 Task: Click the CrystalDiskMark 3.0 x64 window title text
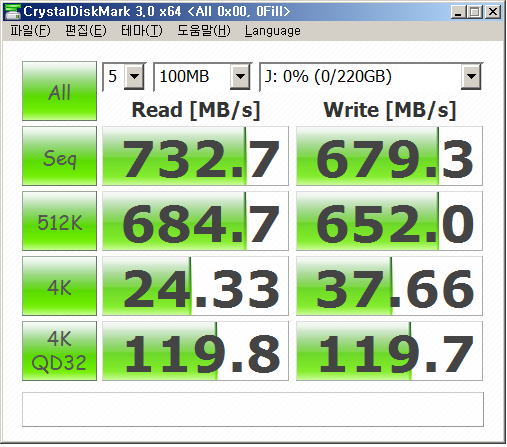(x=157, y=12)
